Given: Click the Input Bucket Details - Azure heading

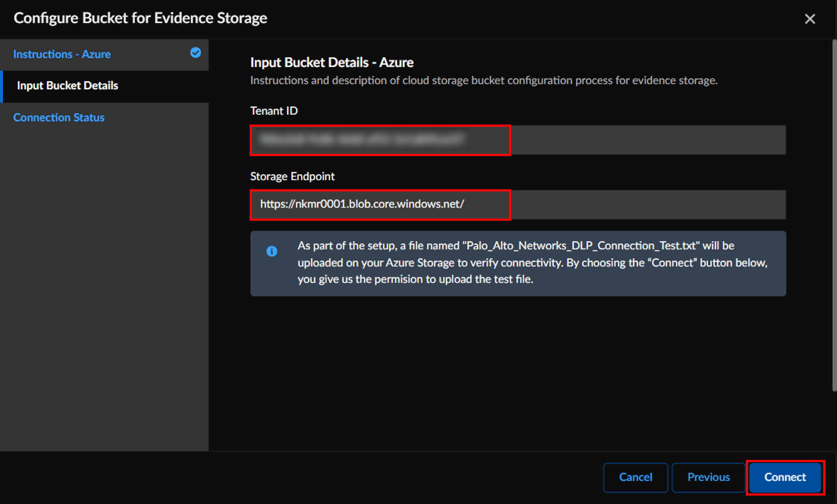Looking at the screenshot, I should click(x=332, y=62).
